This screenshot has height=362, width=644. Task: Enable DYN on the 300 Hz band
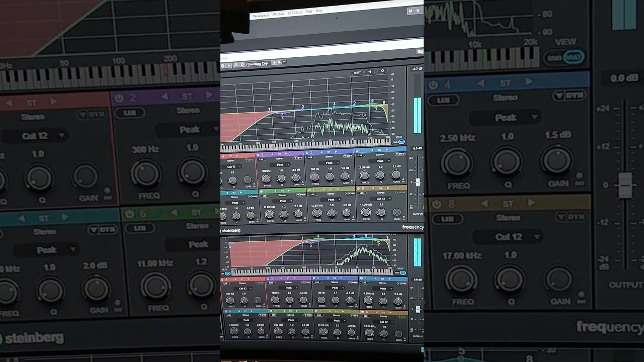(298, 158)
